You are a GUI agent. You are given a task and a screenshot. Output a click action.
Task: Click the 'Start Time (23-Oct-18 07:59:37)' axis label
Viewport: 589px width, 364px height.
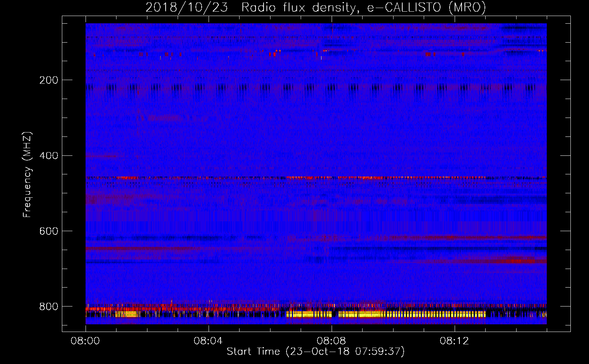click(x=316, y=352)
